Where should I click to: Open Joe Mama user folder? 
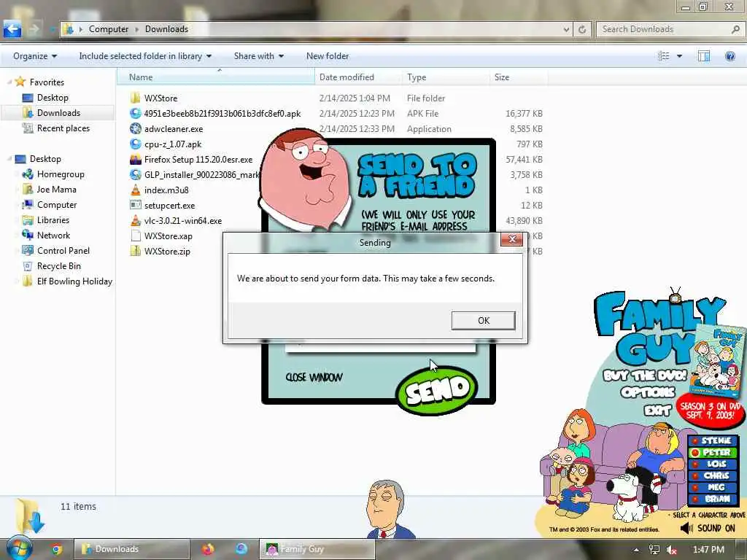click(56, 190)
